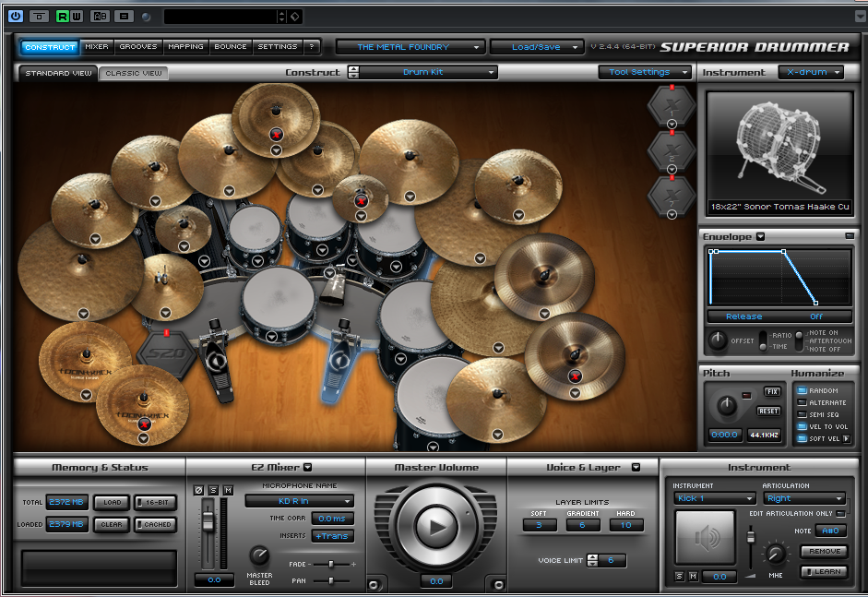Expand the Voice & Layer panel menu
The image size is (868, 597).
[x=636, y=468]
